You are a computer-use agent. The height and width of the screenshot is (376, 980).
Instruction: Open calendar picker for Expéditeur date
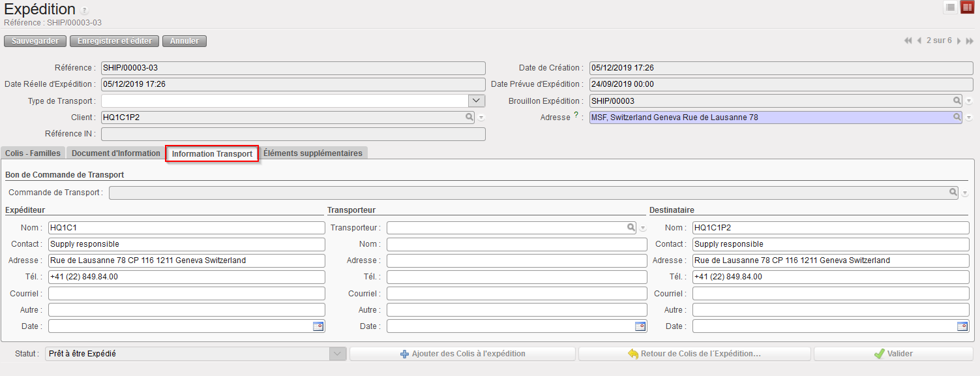coord(318,326)
